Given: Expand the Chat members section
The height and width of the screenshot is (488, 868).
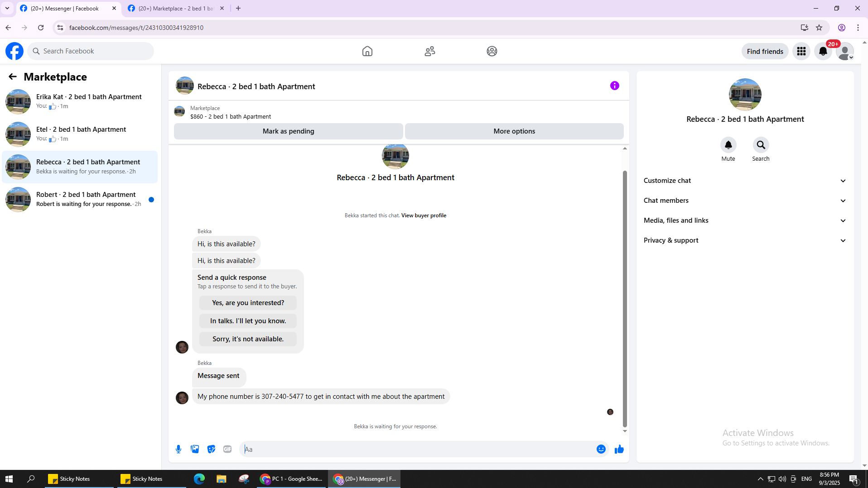Looking at the screenshot, I should tap(745, 201).
